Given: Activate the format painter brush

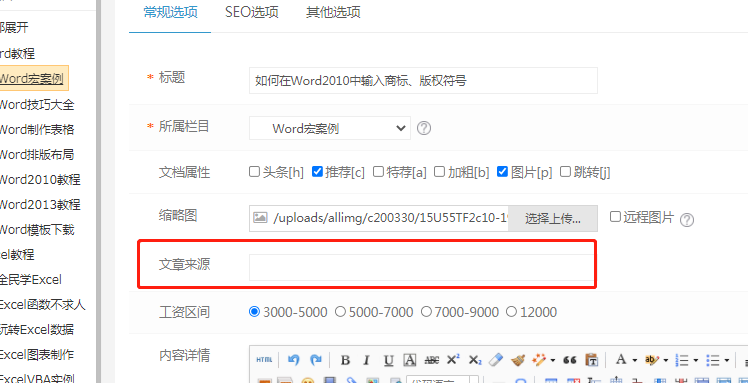Looking at the screenshot, I should [x=518, y=360].
